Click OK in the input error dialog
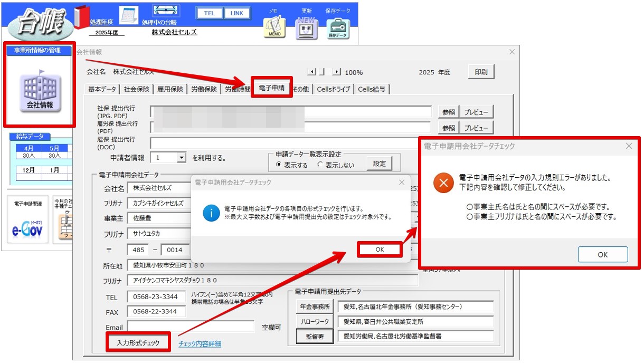 pyautogui.click(x=602, y=254)
